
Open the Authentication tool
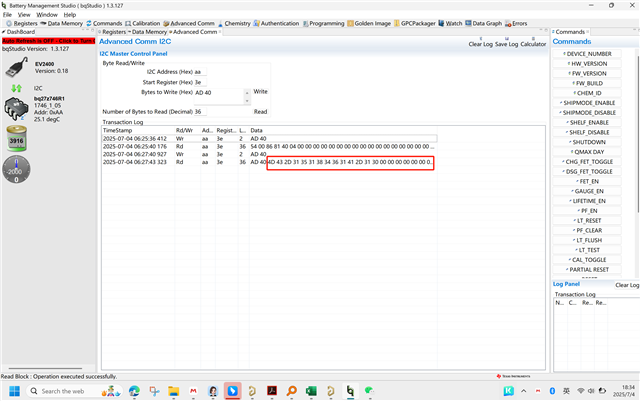[276, 23]
